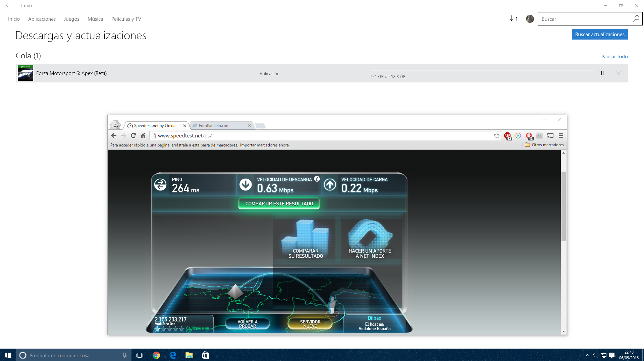Click the Buscar search field
The image size is (644, 361).
pyautogui.click(x=585, y=19)
